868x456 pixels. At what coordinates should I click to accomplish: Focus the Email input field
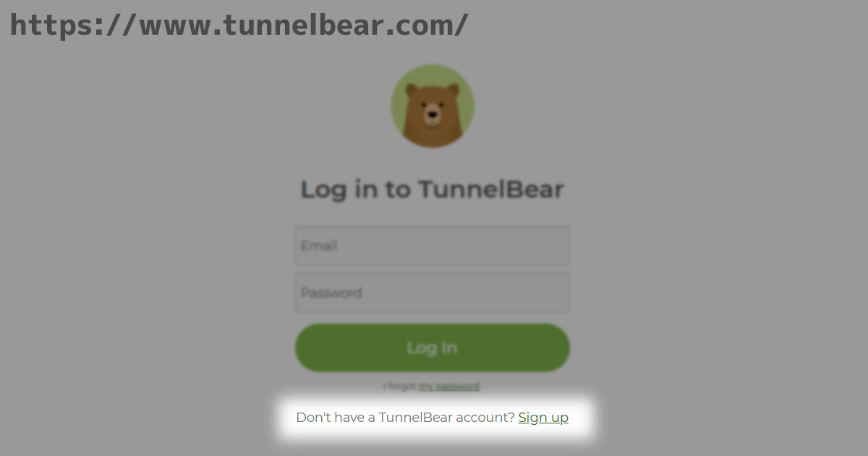(433, 246)
